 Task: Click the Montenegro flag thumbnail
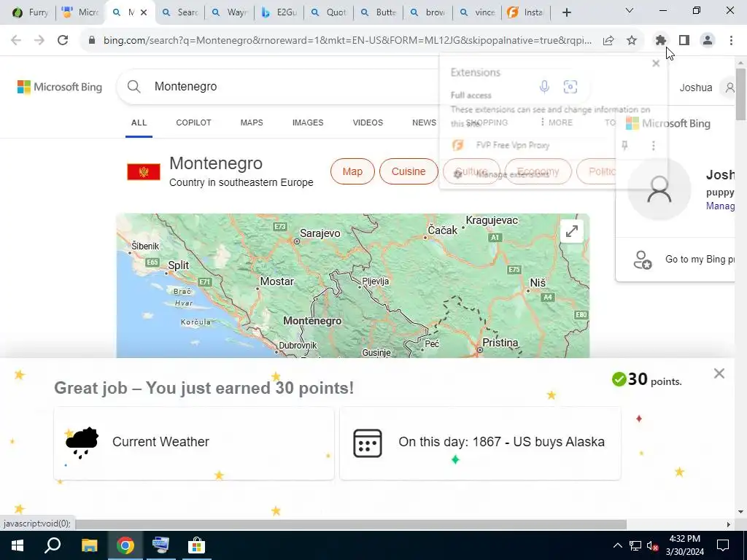144,172
